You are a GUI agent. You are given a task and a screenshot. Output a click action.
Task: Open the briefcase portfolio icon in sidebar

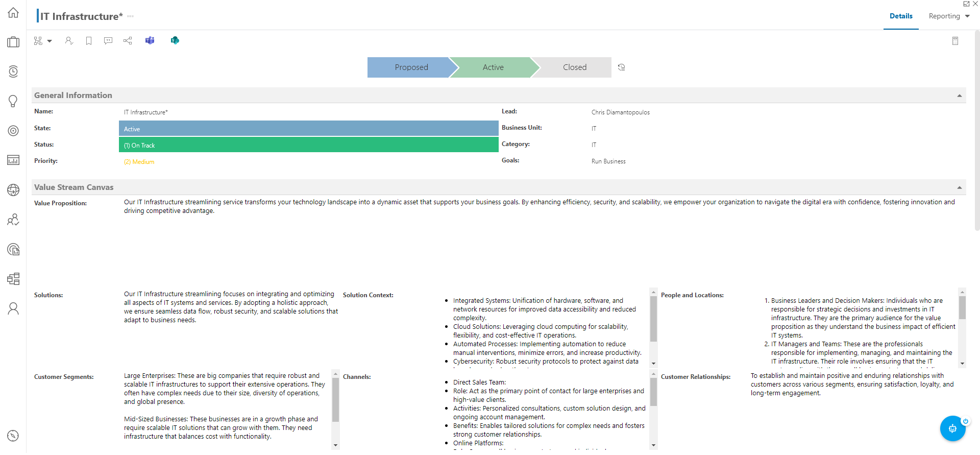pyautogui.click(x=13, y=42)
